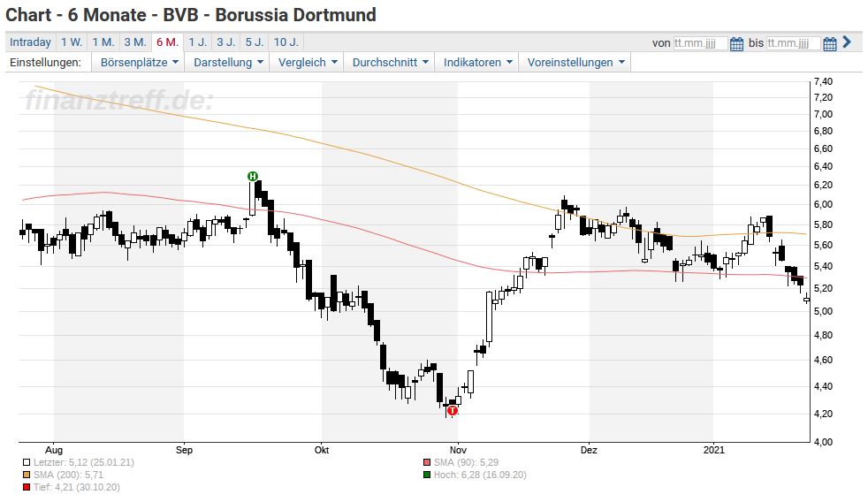The height and width of the screenshot is (502, 868).
Task: Click the green Hoch legend swatch
Action: click(x=426, y=475)
